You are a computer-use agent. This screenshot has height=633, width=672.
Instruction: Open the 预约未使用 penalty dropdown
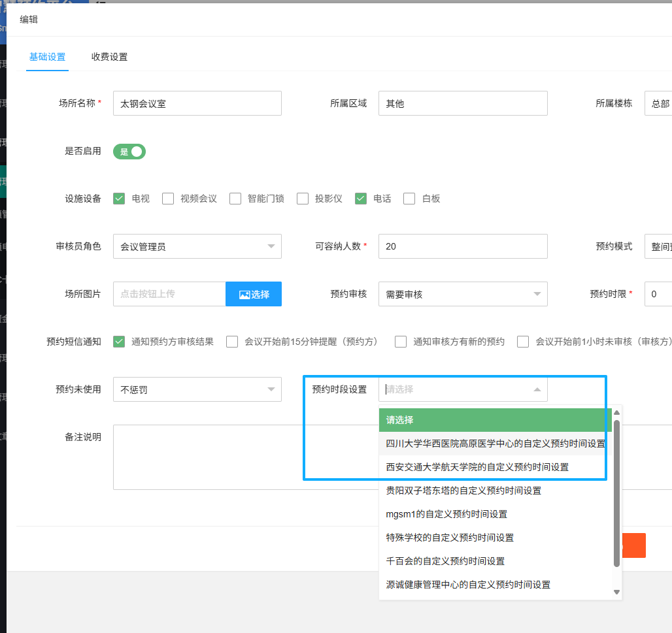coord(197,389)
